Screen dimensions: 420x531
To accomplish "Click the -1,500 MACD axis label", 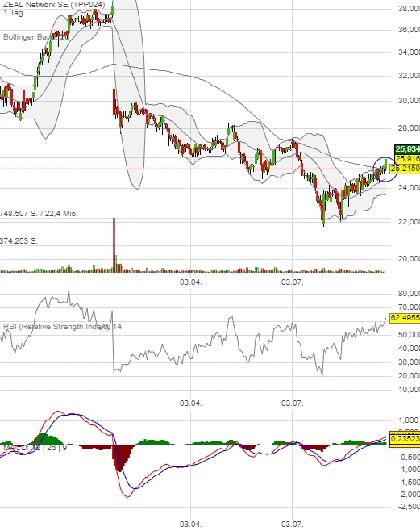I will 409,483.
